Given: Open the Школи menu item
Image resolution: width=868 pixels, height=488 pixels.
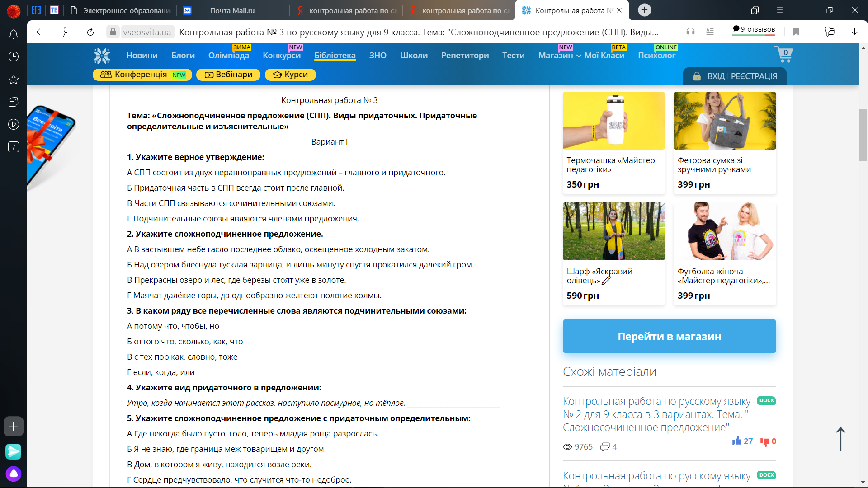Looking at the screenshot, I should pos(414,56).
